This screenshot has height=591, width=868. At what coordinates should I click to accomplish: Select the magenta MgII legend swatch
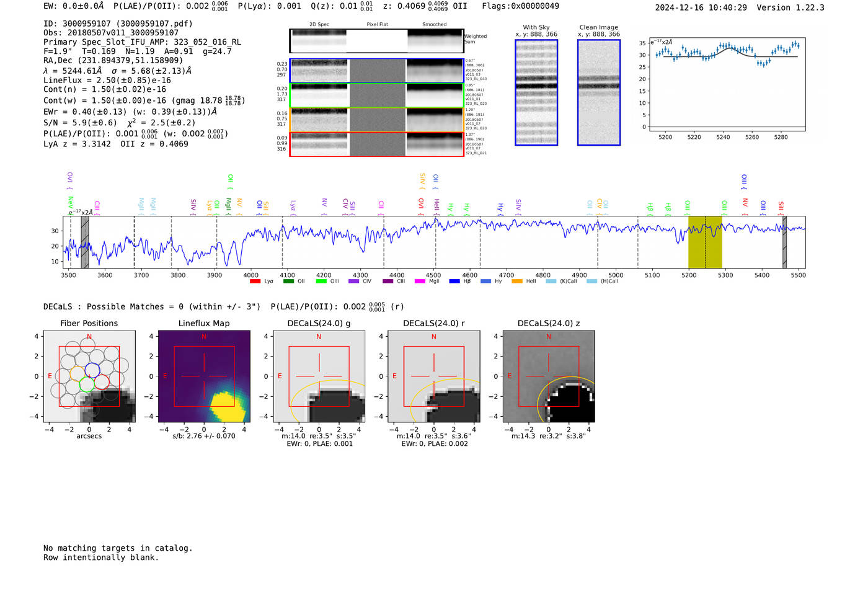click(420, 282)
